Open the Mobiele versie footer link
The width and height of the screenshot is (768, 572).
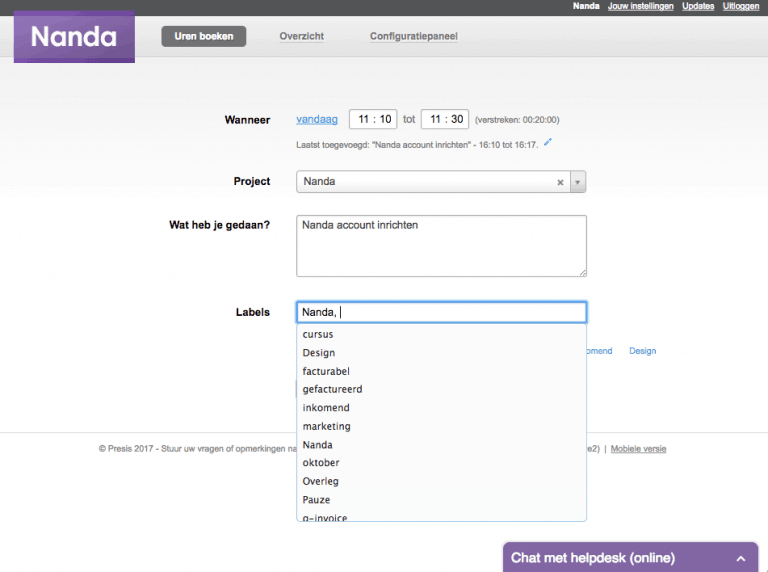click(639, 449)
